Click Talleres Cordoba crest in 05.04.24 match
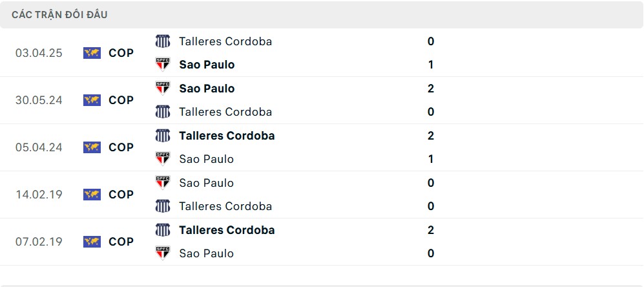Image resolution: width=644 pixels, height=287 pixels. tap(163, 136)
